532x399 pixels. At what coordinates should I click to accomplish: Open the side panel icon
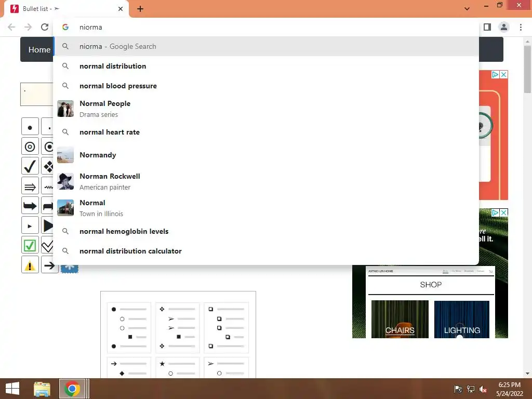click(x=487, y=27)
